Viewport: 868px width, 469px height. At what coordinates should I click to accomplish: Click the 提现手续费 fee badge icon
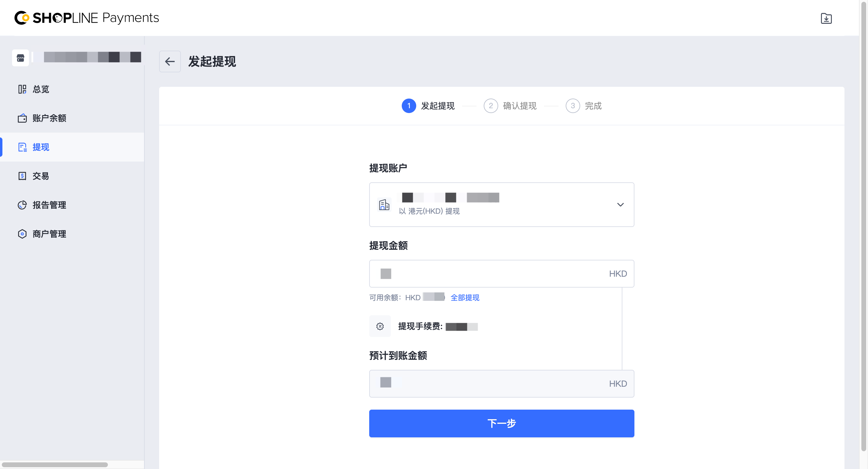pos(380,326)
